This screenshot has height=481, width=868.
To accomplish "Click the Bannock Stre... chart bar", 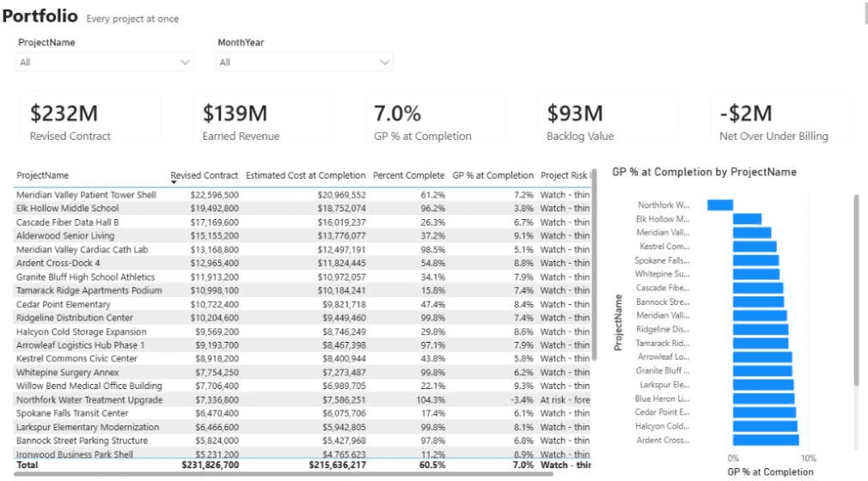I will coord(759,301).
